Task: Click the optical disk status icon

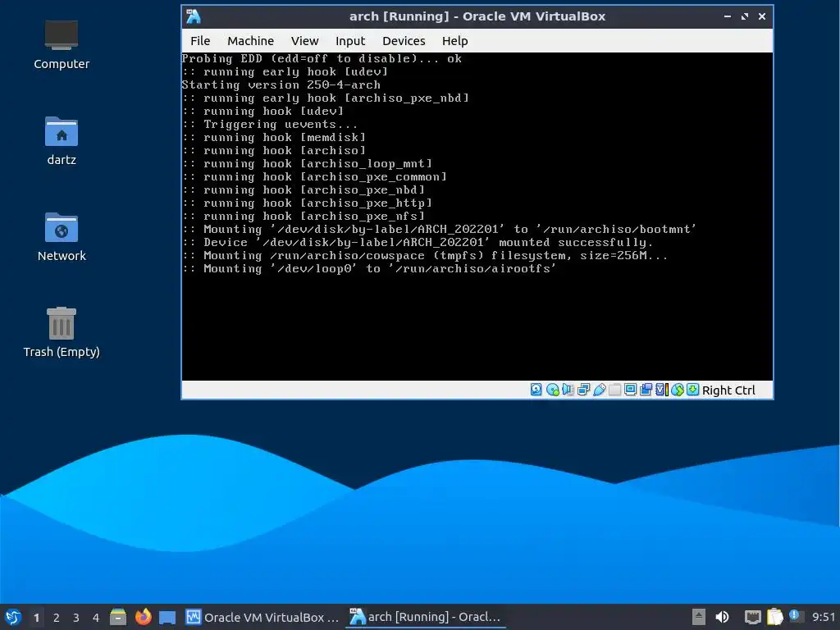Action: coord(553,390)
